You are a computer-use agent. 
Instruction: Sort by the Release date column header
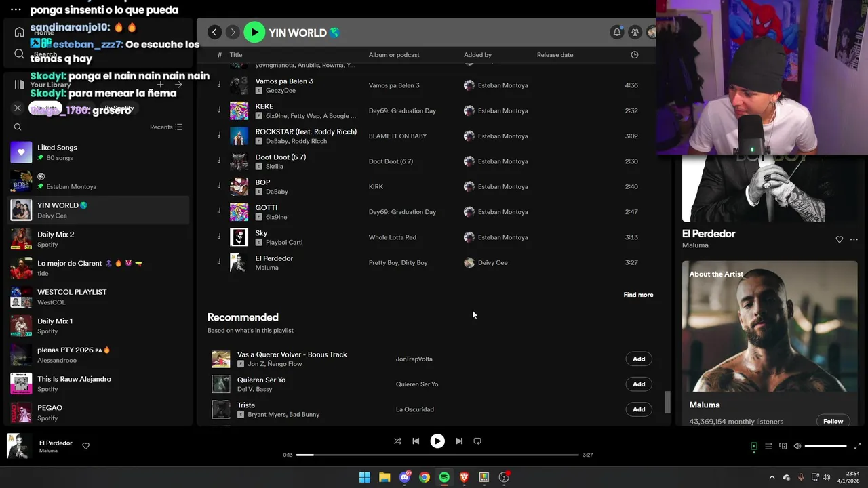(555, 55)
